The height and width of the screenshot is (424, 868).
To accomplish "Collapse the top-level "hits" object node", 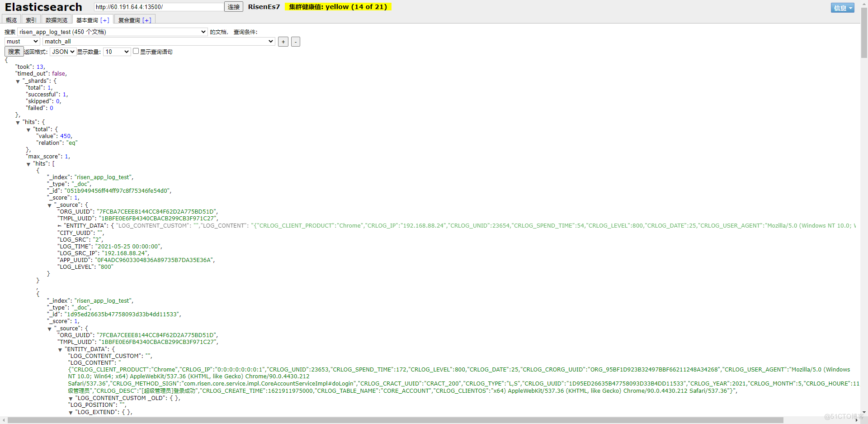I will [18, 123].
